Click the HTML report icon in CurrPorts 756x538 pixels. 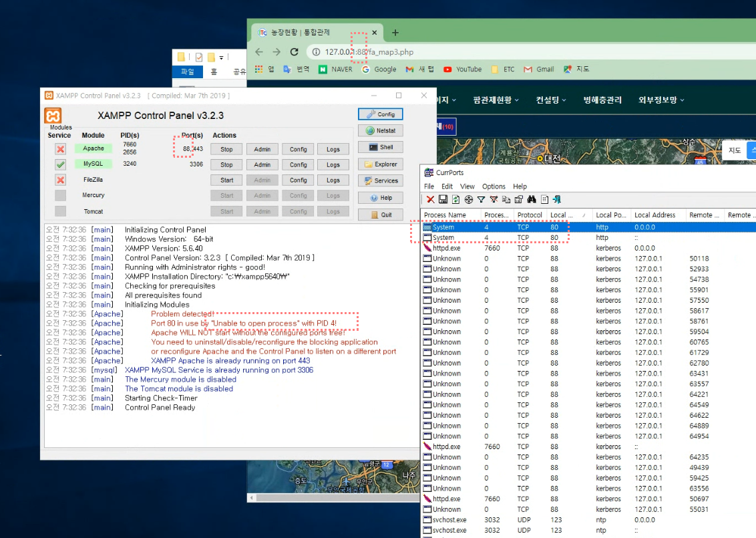tap(545, 199)
